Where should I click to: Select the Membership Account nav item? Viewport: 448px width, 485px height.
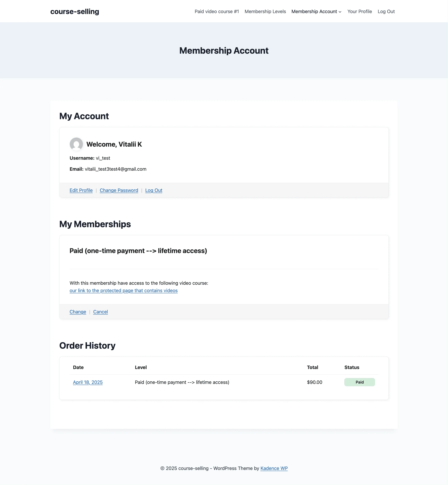pyautogui.click(x=314, y=11)
